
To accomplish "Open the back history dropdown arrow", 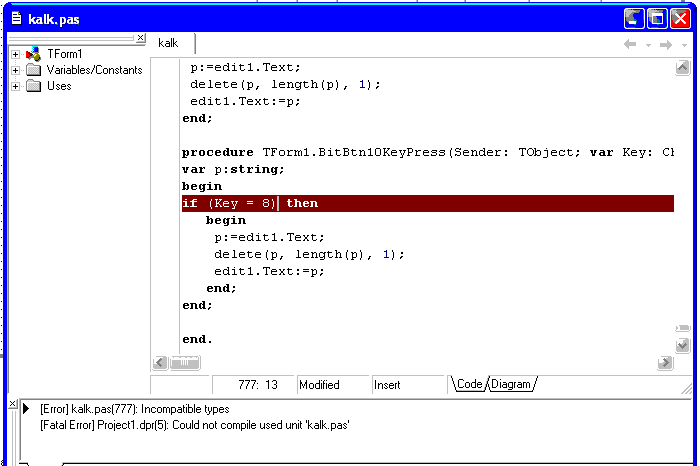I will [648, 45].
